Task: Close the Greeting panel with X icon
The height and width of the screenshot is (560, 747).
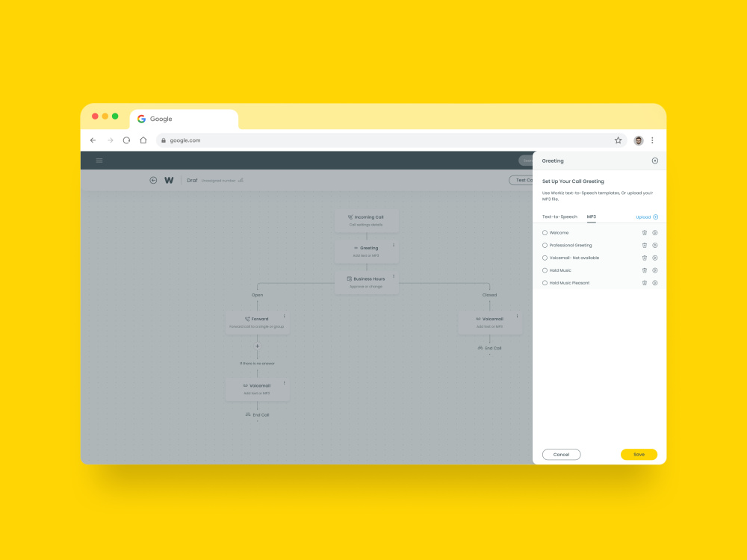Action: coord(654,161)
